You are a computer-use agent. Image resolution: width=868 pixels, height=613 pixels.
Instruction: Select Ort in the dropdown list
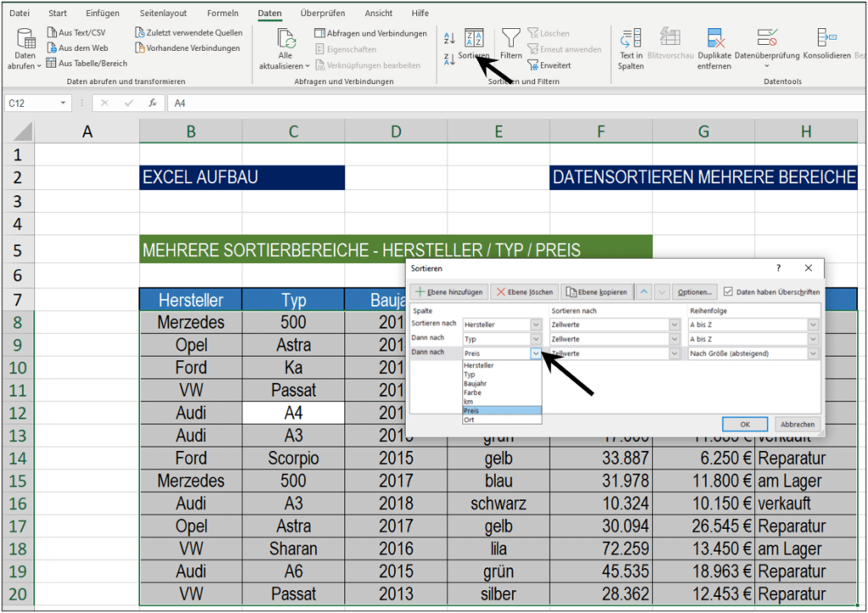pyautogui.click(x=502, y=420)
